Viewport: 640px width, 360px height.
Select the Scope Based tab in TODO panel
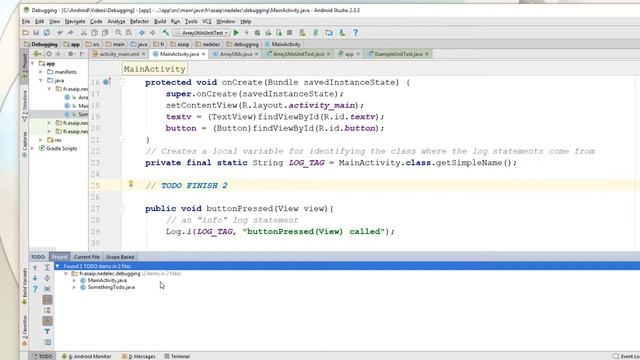point(120,257)
